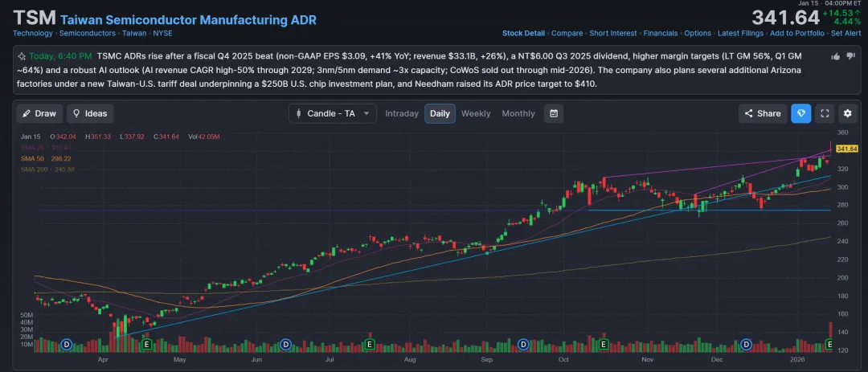This screenshot has height=372, width=868.
Task: Go to the Financials tab
Action: (x=660, y=33)
